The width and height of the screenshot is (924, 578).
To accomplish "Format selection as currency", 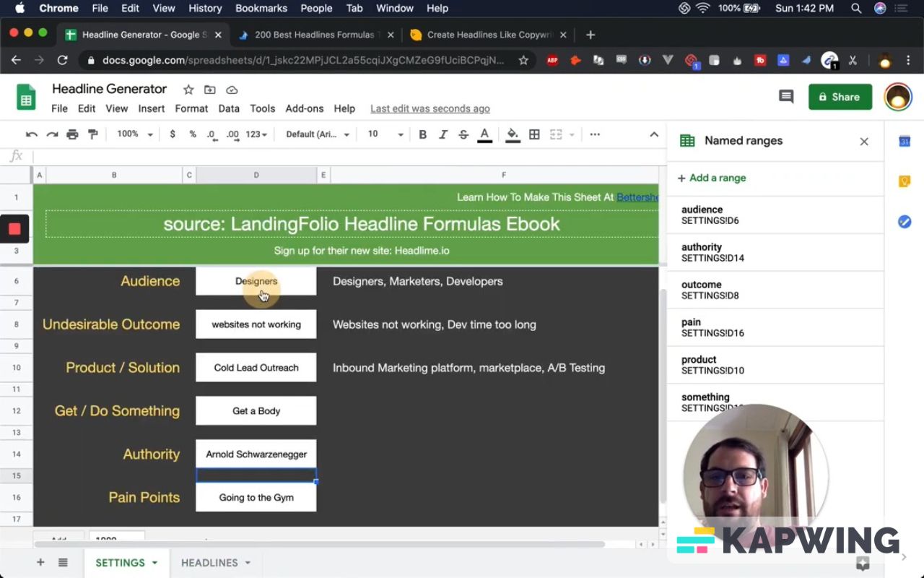I will click(173, 134).
